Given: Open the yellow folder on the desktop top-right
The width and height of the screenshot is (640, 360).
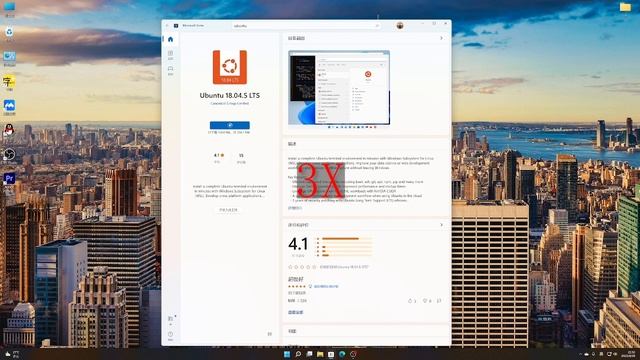Looking at the screenshot, I should 625,7.
